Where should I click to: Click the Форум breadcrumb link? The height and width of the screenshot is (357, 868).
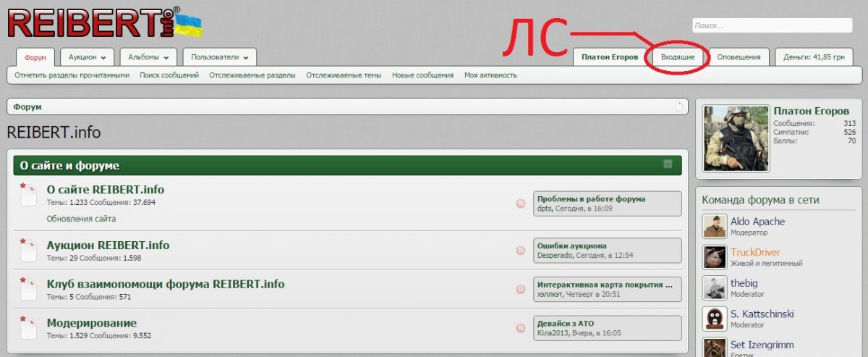click(x=27, y=106)
